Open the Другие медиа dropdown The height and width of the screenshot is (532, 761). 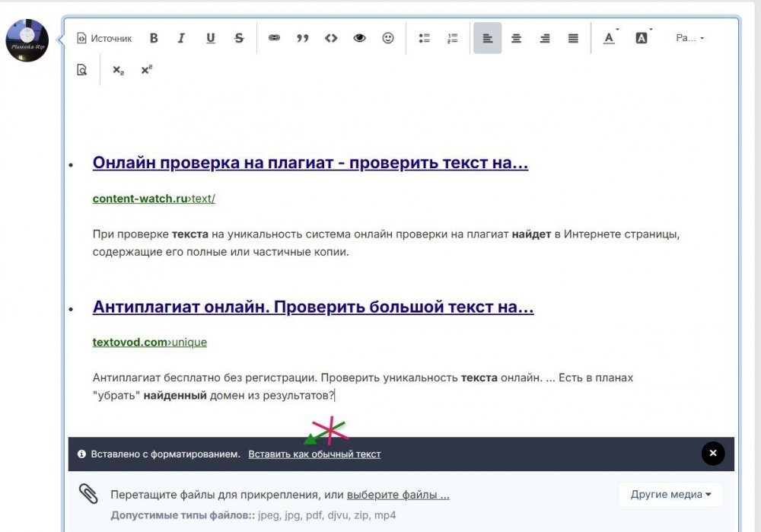pos(670,495)
